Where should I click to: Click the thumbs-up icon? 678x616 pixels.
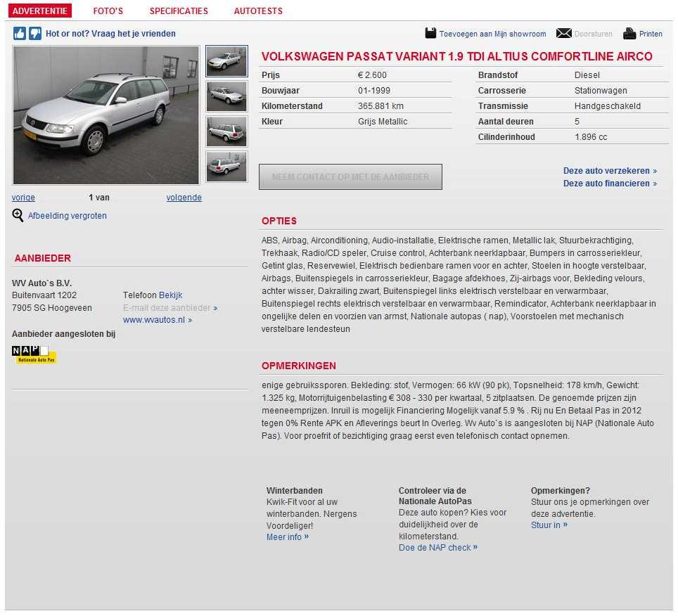coord(20,33)
